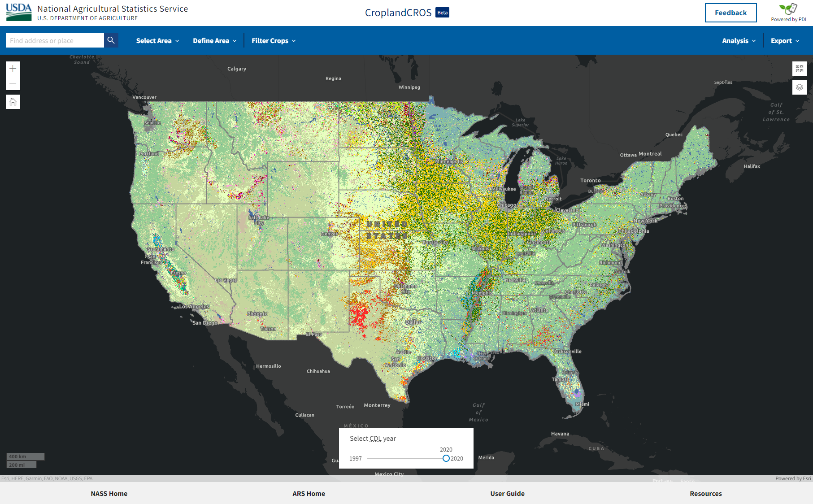Open the Resources link
Viewport: 813px width, 504px height.
click(x=706, y=493)
